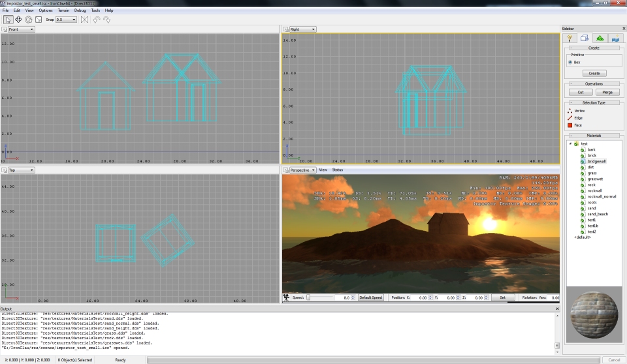Open the Snap value dropdown
This screenshot has height=364, width=627.
click(66, 20)
